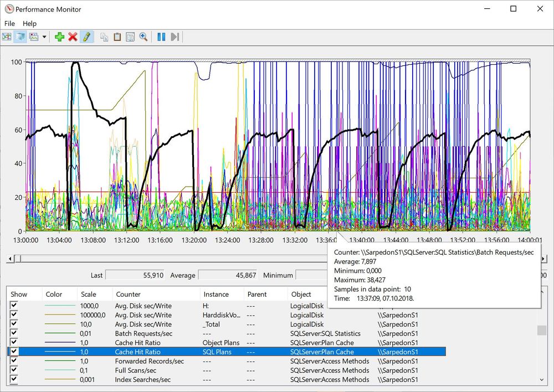
Task: Click scale value 100000,0
Action: click(93, 314)
